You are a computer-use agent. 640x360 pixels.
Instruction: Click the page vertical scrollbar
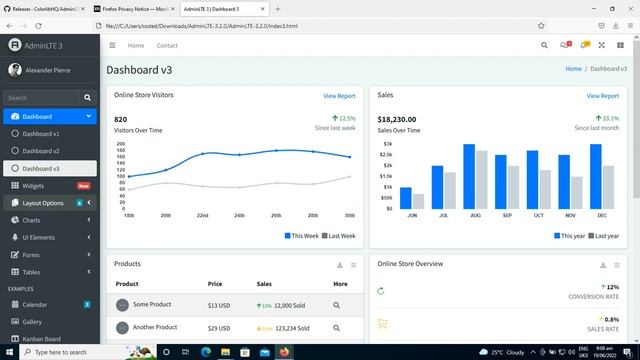tap(636, 118)
